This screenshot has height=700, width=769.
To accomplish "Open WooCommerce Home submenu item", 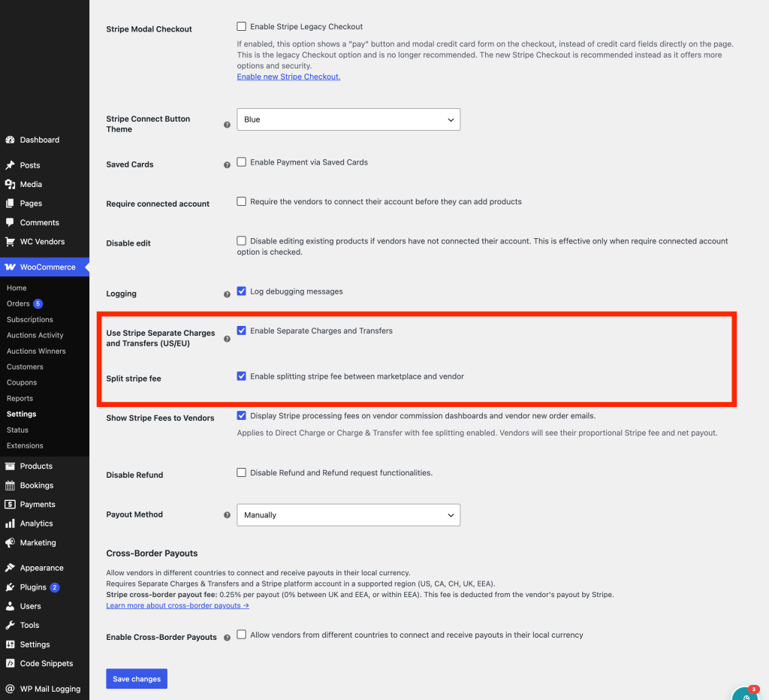I will [x=17, y=288].
